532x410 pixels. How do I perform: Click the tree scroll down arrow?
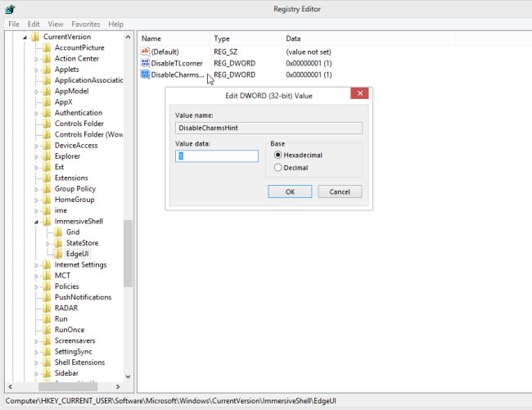click(x=128, y=376)
